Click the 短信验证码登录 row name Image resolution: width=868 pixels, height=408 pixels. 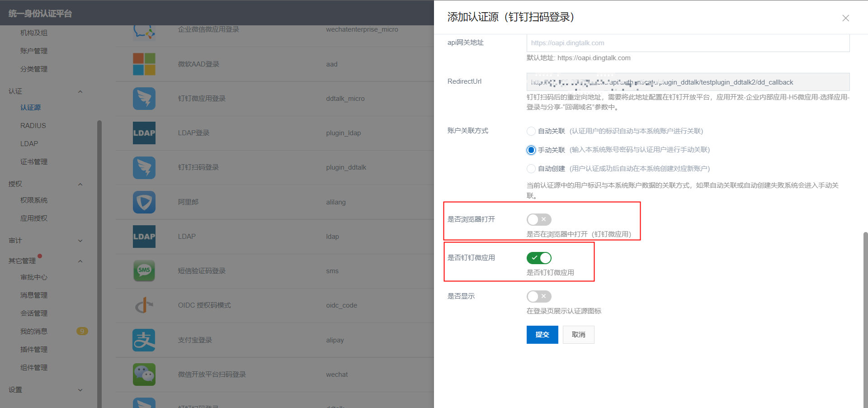point(202,271)
